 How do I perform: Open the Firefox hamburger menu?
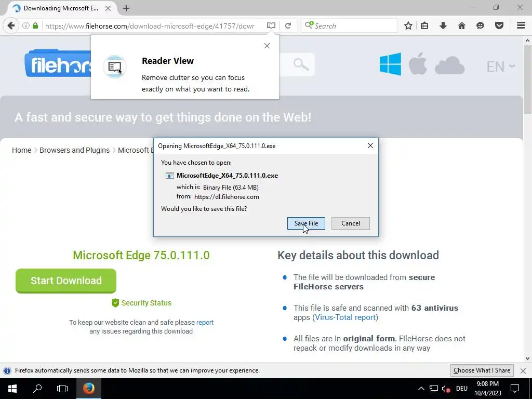point(521,26)
